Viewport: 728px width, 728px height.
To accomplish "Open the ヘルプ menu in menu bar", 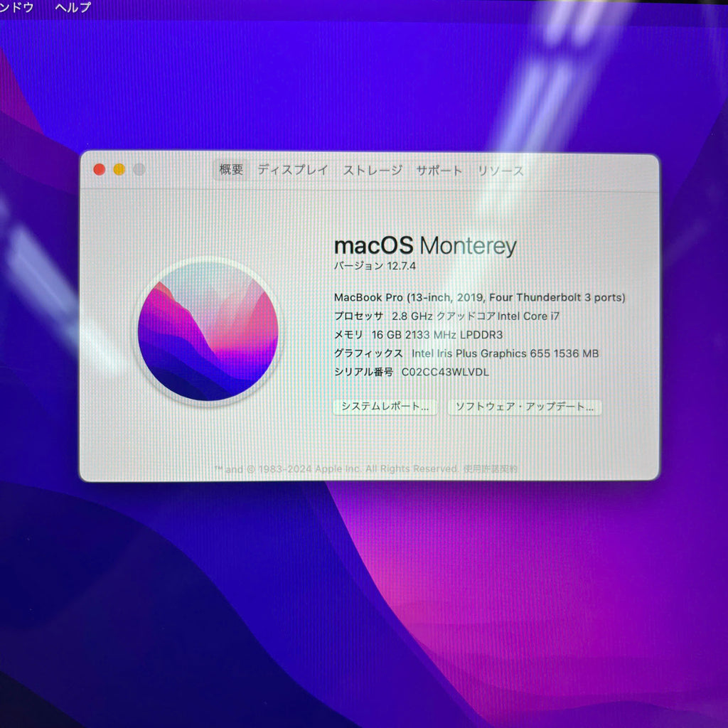I will 73,7.
